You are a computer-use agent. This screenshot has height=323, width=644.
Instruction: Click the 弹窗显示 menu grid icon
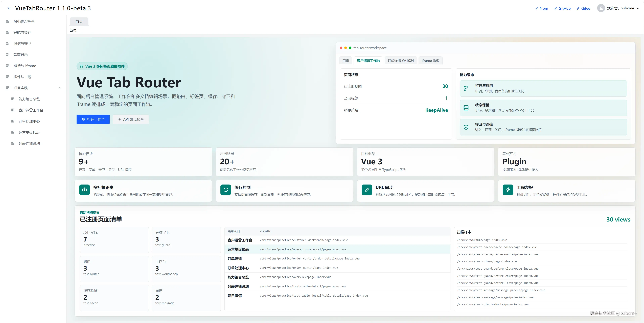(x=8, y=55)
